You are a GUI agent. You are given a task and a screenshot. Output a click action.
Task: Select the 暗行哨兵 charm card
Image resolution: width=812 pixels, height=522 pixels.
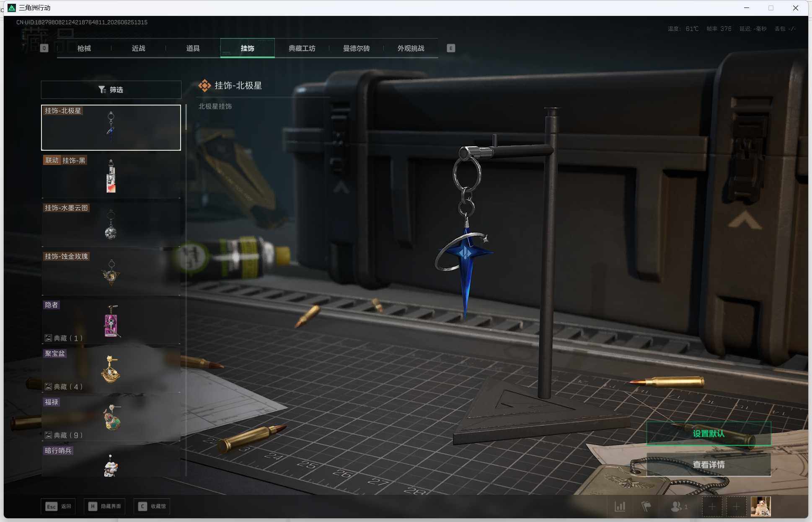point(111,461)
